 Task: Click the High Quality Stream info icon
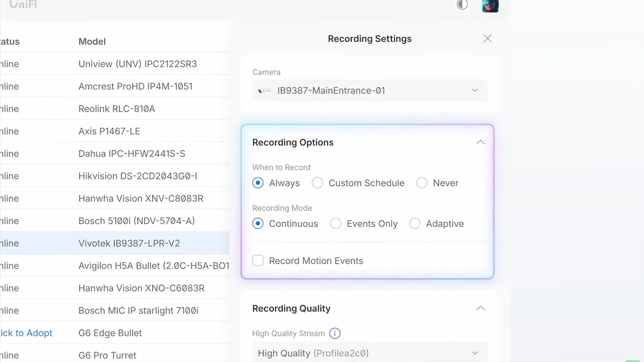click(x=335, y=334)
